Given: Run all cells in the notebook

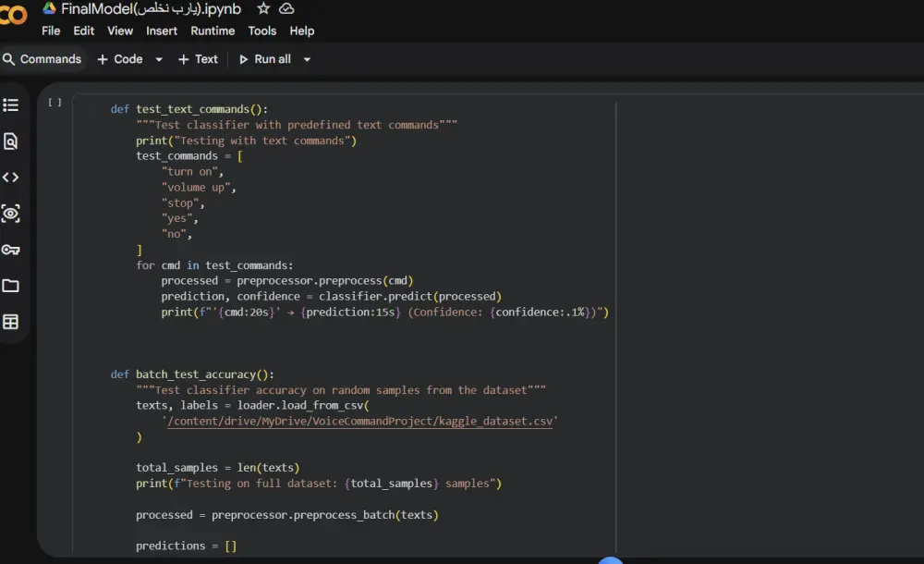Looking at the screenshot, I should (269, 58).
